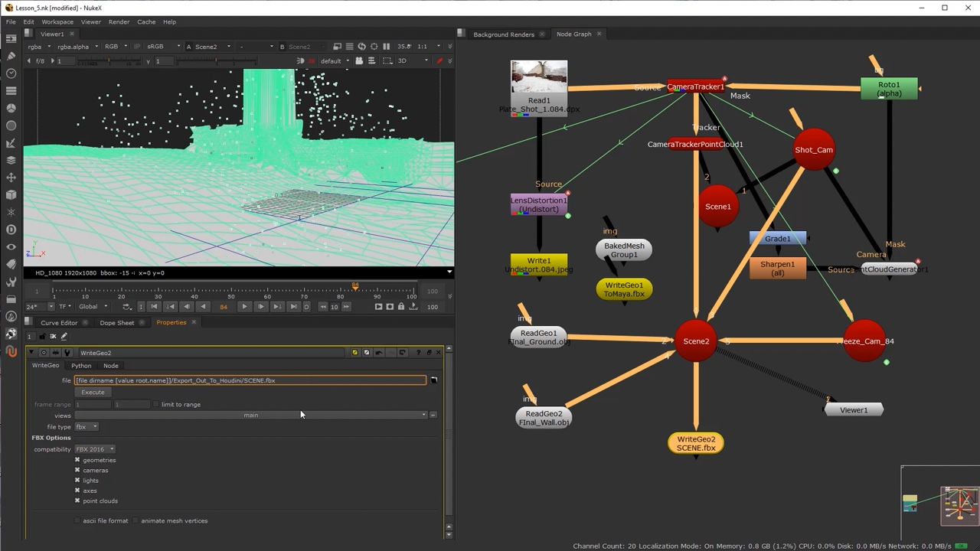Click the viewer lock icon in playback bar
The height and width of the screenshot is (551, 980).
[401, 307]
